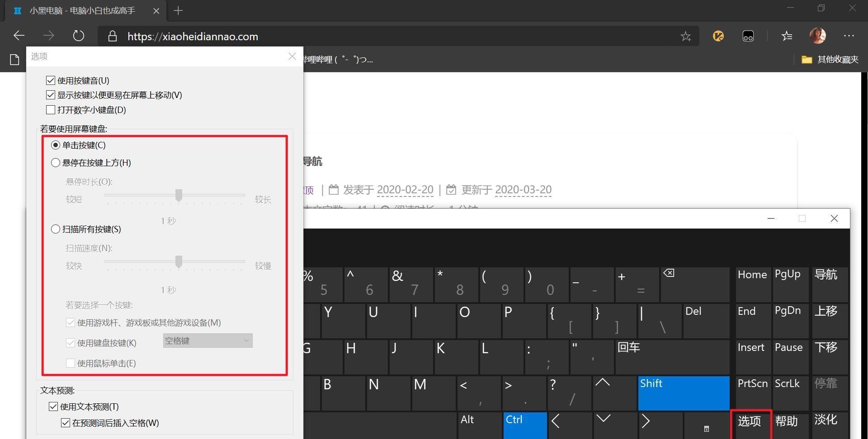Close the 小黑电脑 browser tab
Viewport: 868px width, 439px height.
pyautogui.click(x=156, y=10)
